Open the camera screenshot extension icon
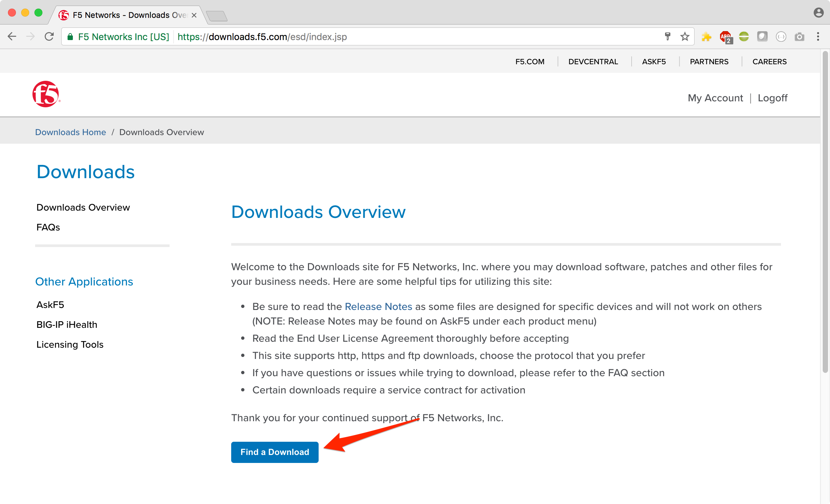Image resolution: width=830 pixels, height=504 pixels. [799, 37]
